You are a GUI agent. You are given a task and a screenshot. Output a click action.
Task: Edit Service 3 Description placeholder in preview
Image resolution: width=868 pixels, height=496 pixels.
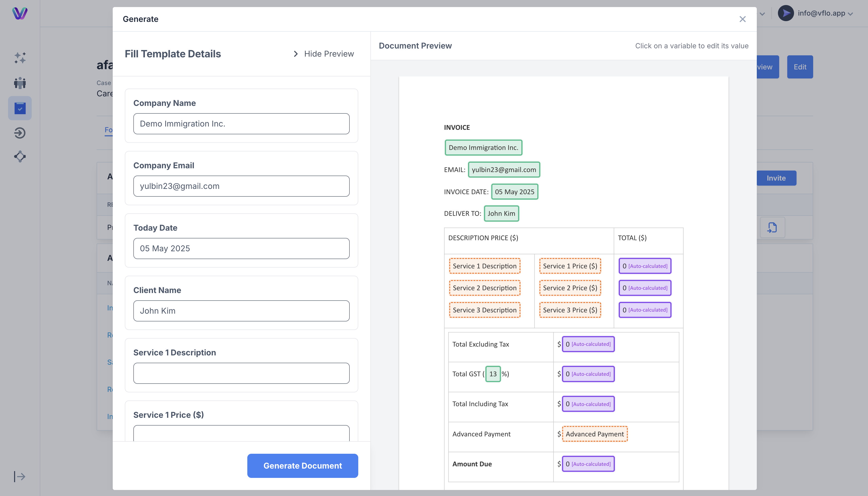[484, 310]
